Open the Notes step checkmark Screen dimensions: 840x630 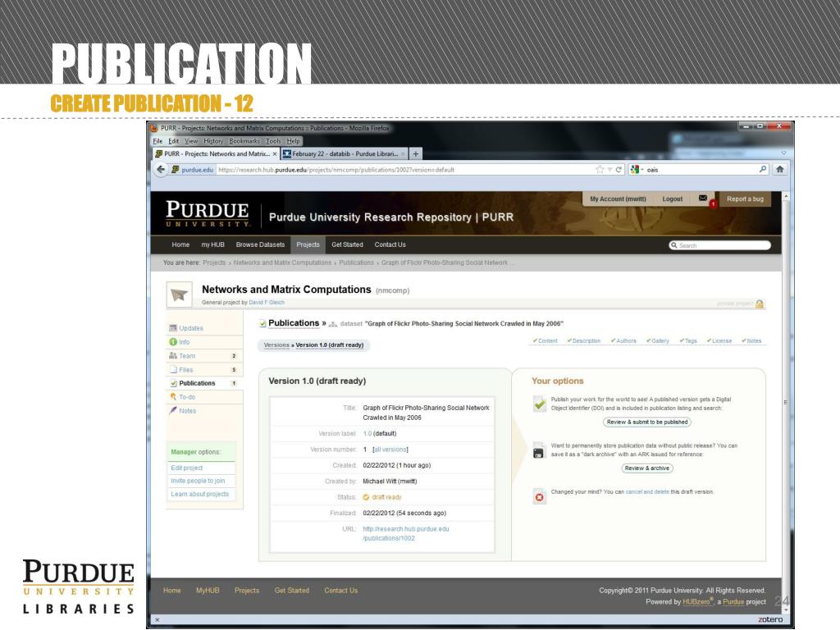tap(751, 340)
